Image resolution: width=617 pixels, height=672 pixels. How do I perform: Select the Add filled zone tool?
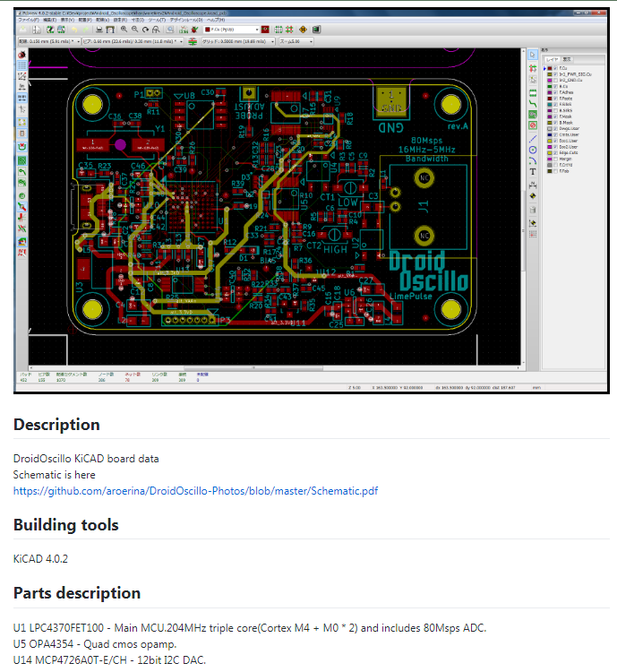[x=533, y=115]
